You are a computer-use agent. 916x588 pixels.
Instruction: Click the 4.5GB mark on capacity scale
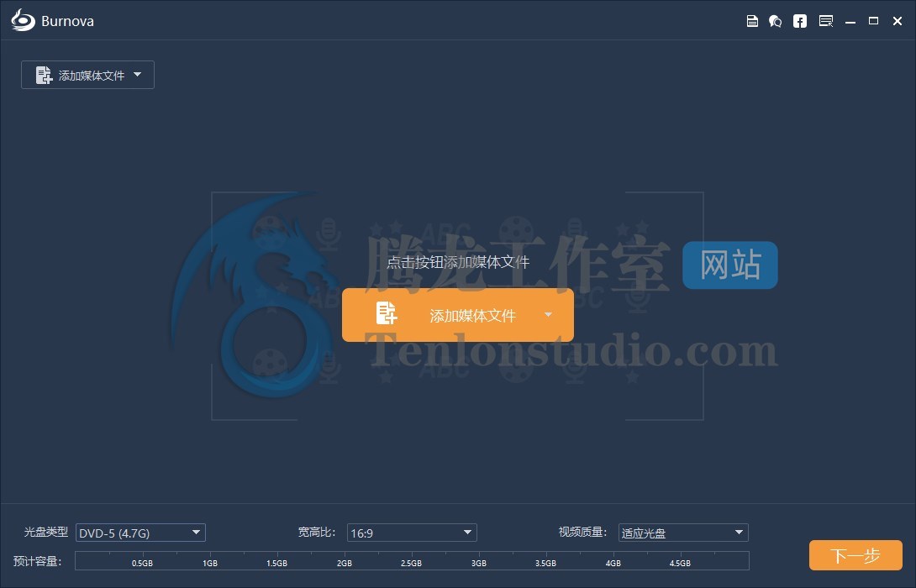[680, 564]
